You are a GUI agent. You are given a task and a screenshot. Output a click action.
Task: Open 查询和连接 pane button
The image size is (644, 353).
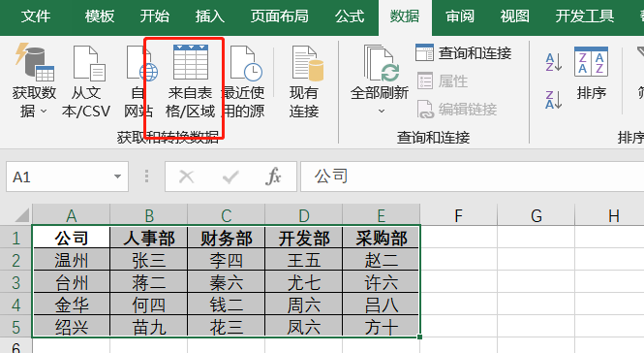[x=463, y=53]
